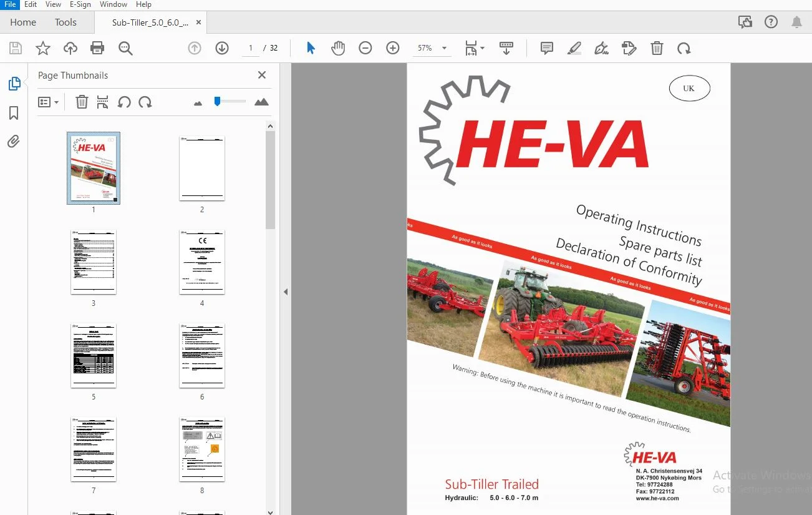Viewport: 812px width, 515px height.
Task: Choose the Selection arrow tool
Action: pyautogui.click(x=311, y=48)
